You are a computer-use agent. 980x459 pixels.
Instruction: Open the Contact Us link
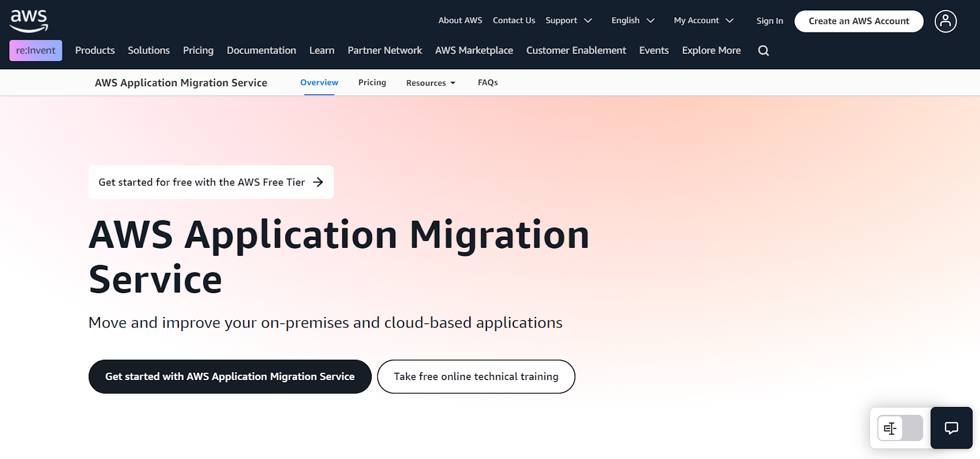coord(514,21)
